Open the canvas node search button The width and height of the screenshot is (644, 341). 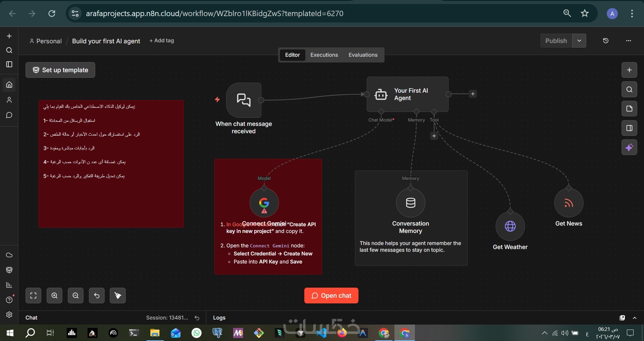[x=629, y=90]
